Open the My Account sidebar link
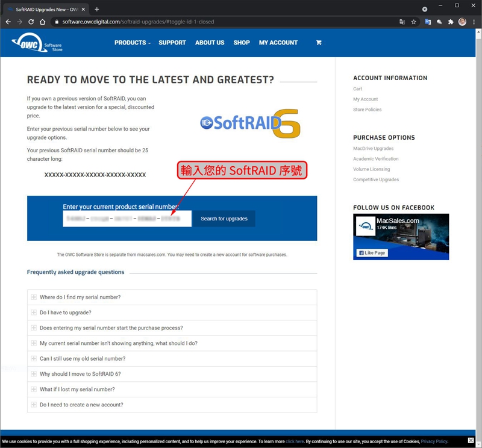The height and width of the screenshot is (448, 482). click(366, 99)
